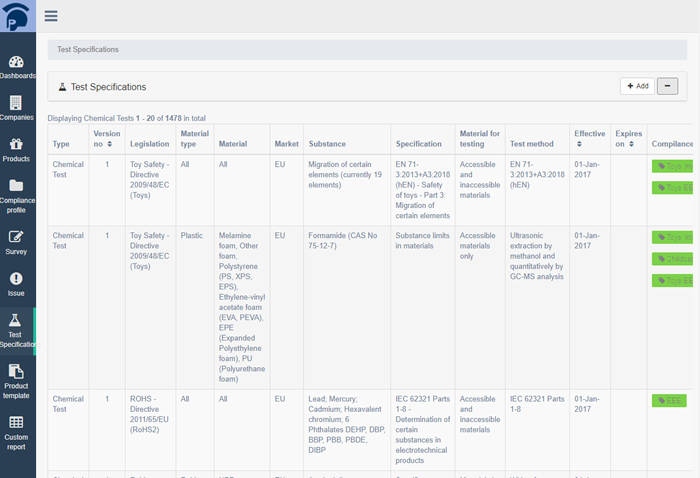This screenshot has width=700, height=478.
Task: Go to Companies in the sidebar
Action: [17, 108]
